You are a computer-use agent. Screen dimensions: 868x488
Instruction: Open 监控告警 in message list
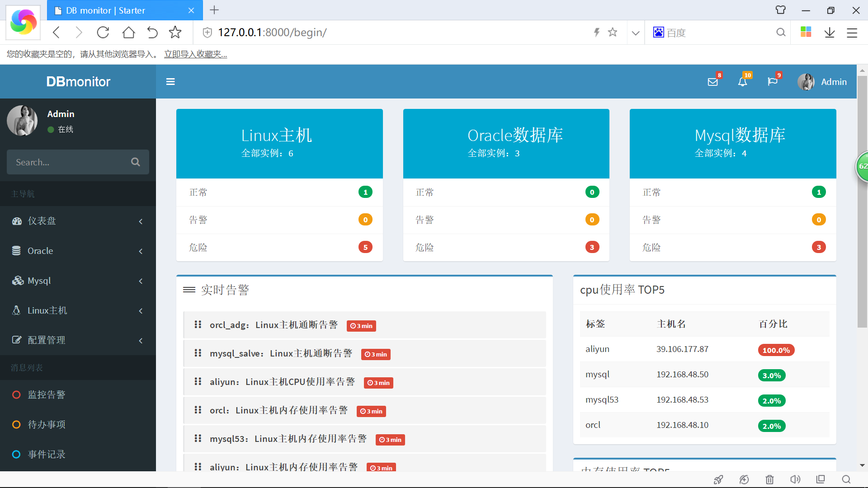tap(78, 395)
